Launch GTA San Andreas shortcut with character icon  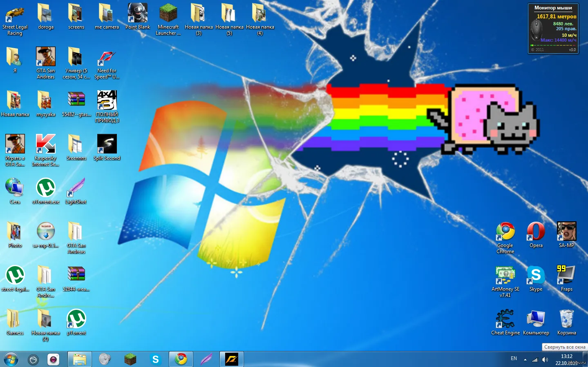coord(45,63)
